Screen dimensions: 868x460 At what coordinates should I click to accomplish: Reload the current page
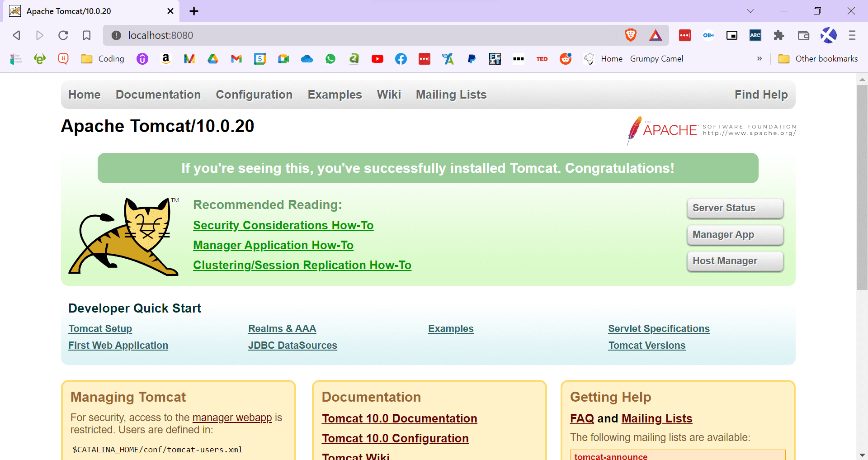(x=63, y=35)
